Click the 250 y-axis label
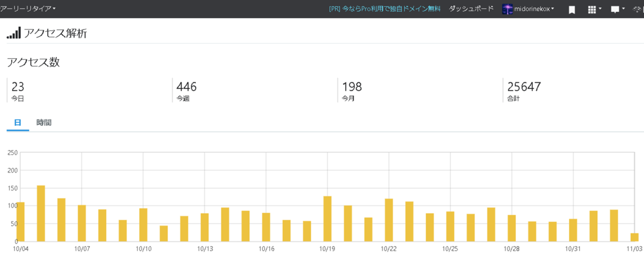Screen dimensions: 644x255 pyautogui.click(x=12, y=153)
